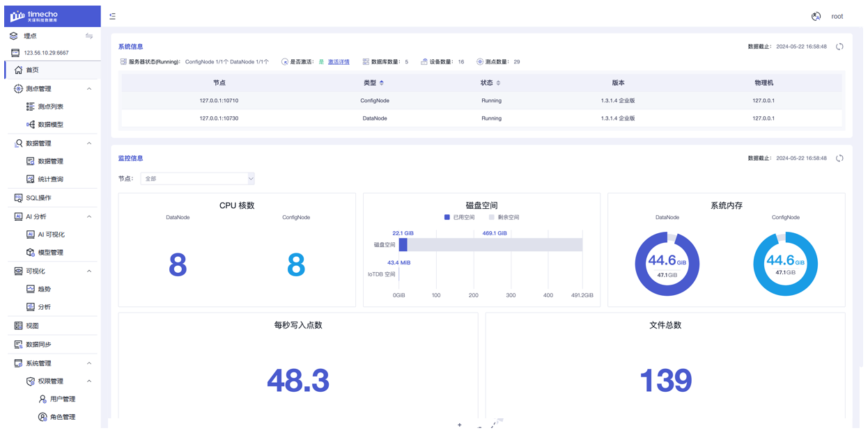Collapse the 测点管理 section

[x=88, y=88]
